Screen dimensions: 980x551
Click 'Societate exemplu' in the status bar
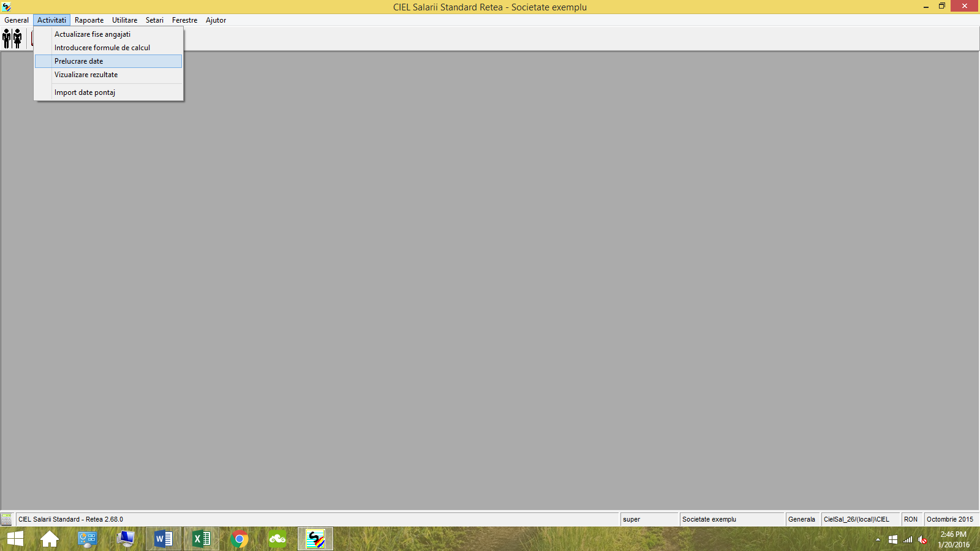point(731,519)
